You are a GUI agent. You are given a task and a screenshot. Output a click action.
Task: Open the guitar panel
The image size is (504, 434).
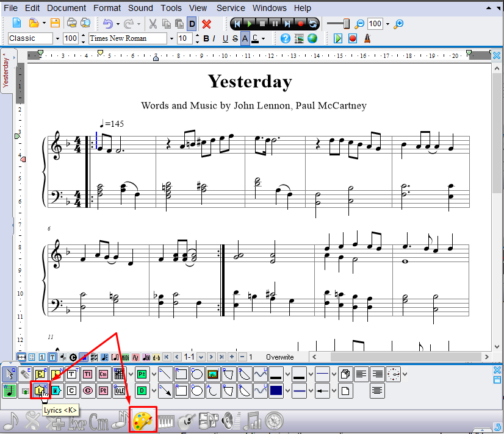pos(187,421)
